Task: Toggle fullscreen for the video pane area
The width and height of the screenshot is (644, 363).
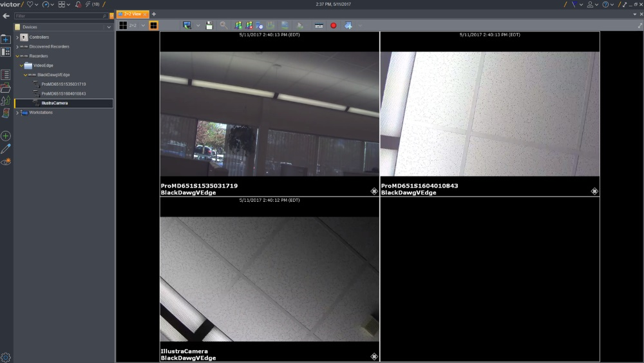Action: tap(639, 25)
